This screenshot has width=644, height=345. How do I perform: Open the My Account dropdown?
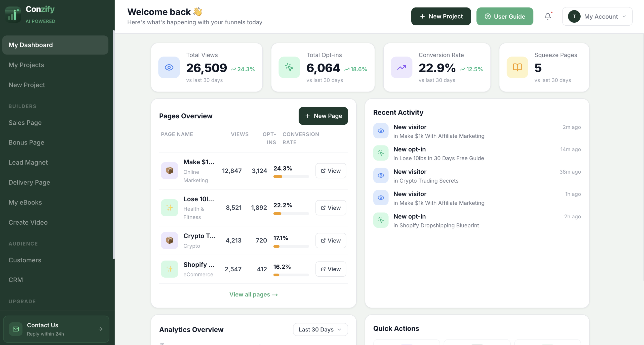click(597, 17)
